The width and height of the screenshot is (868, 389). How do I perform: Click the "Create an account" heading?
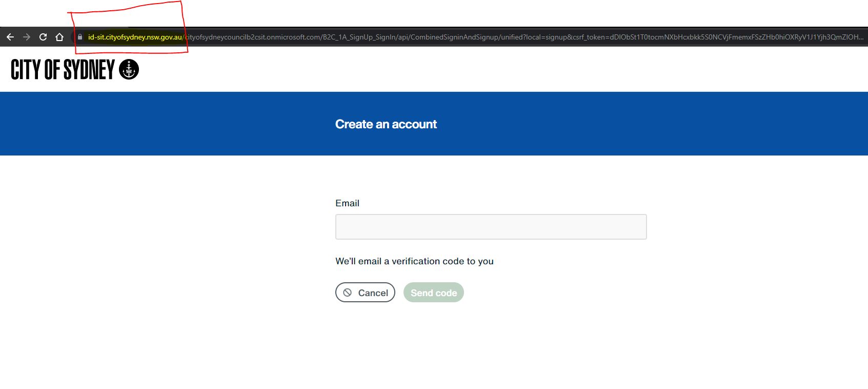pyautogui.click(x=386, y=124)
